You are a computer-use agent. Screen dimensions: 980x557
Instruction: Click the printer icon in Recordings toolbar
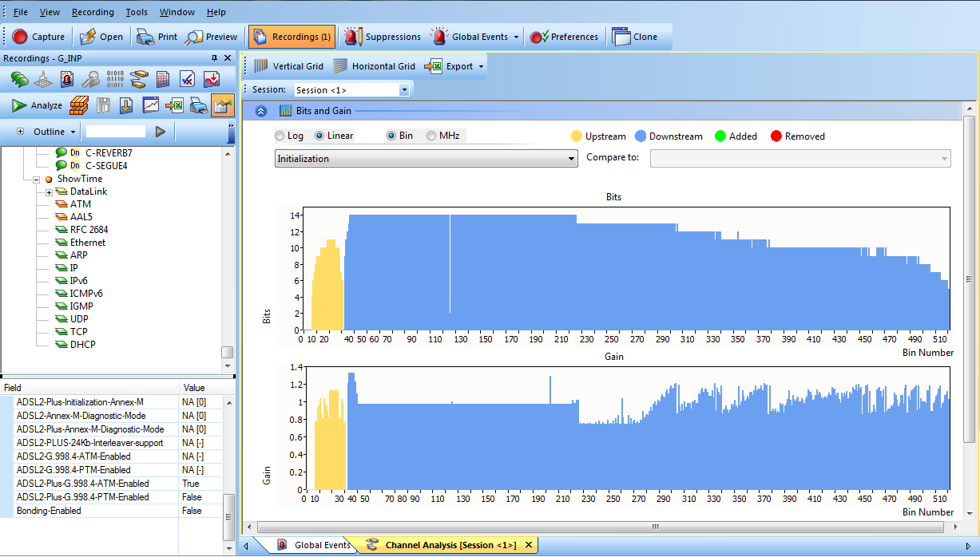(199, 105)
